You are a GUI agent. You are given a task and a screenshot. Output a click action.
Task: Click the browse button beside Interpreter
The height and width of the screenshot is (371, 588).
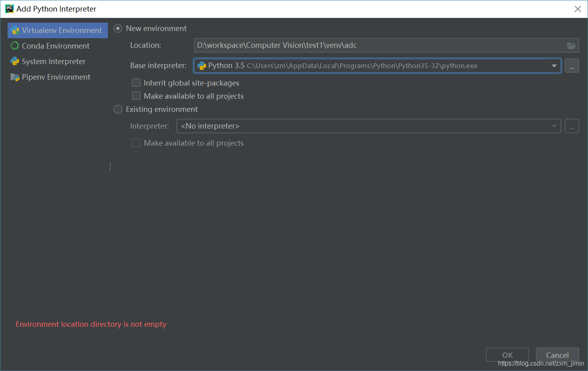coord(572,126)
